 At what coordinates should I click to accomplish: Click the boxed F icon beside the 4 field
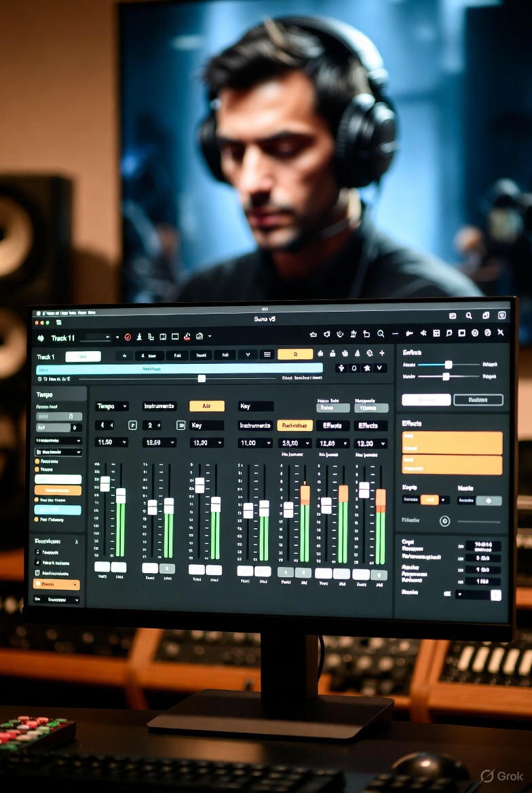pos(132,425)
